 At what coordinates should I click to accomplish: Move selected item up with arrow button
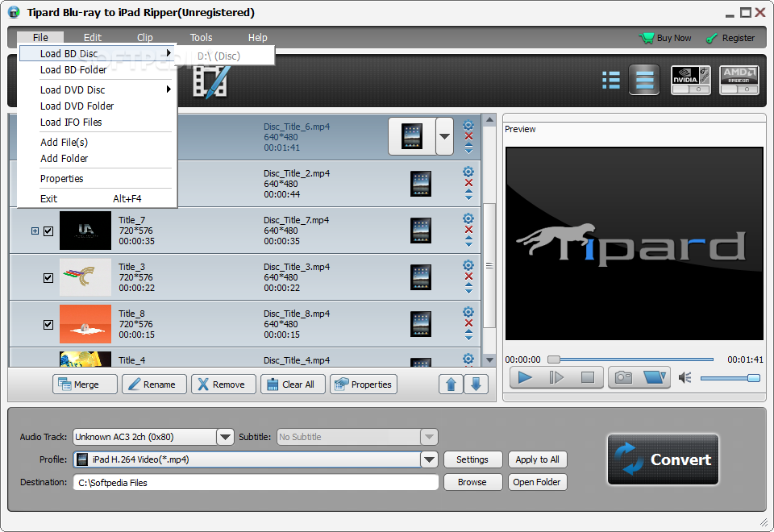451,384
